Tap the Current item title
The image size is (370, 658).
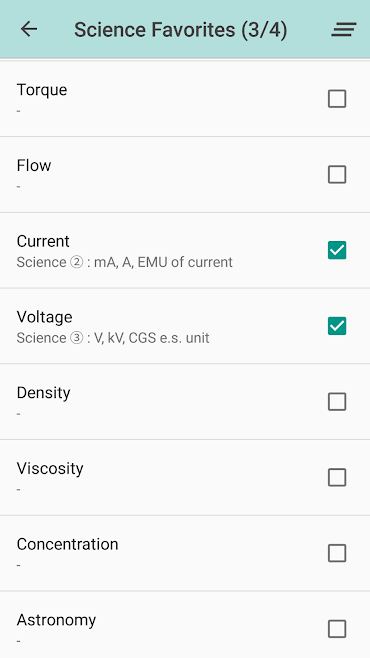[43, 241]
